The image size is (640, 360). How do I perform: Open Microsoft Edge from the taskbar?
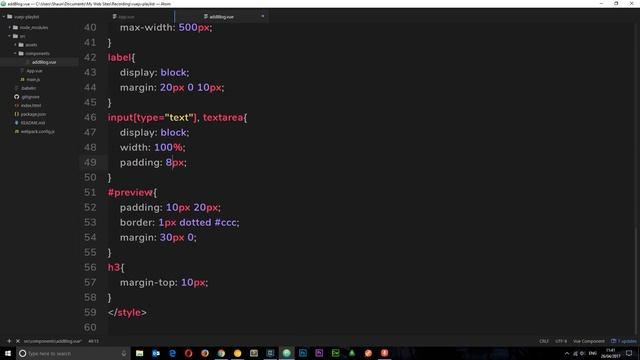(172, 353)
